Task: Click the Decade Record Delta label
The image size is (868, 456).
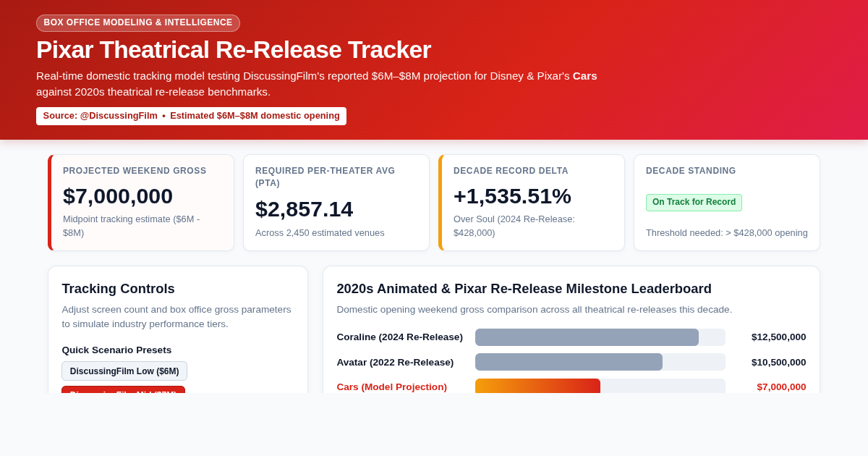Action: coord(511,171)
